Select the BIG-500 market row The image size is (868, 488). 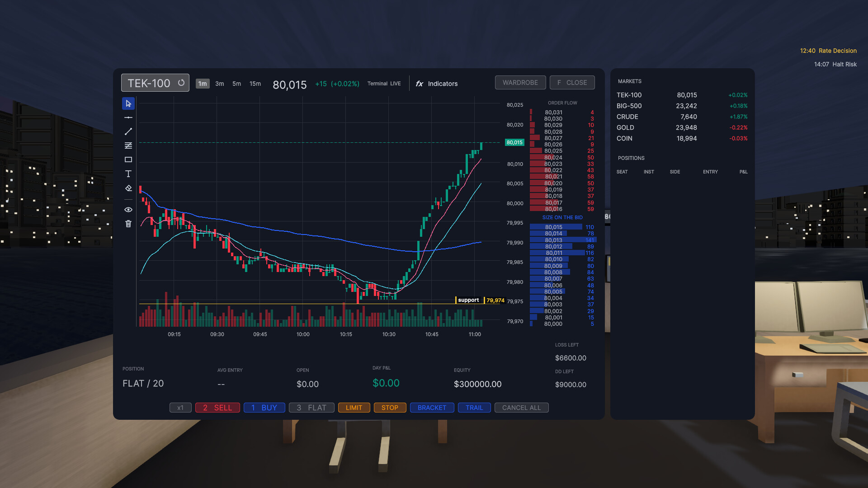coord(682,106)
